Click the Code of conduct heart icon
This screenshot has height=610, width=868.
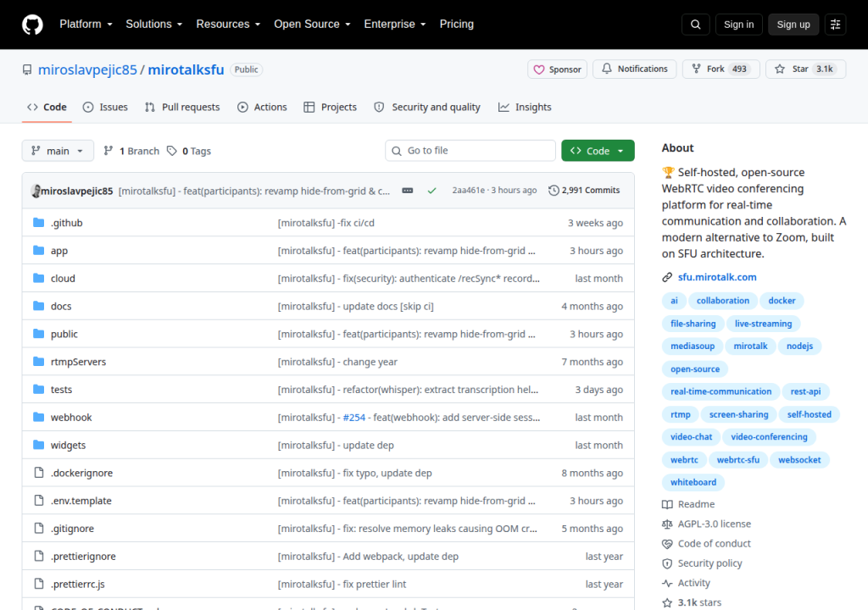(x=667, y=544)
